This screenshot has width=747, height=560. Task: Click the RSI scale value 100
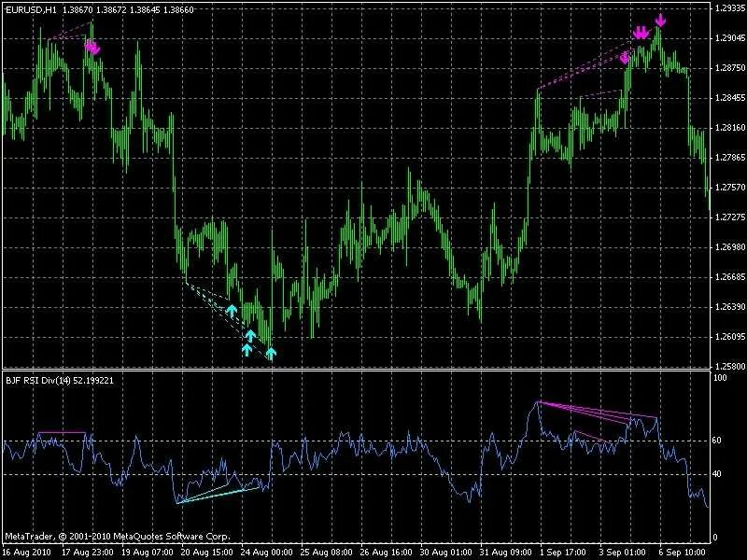720,378
